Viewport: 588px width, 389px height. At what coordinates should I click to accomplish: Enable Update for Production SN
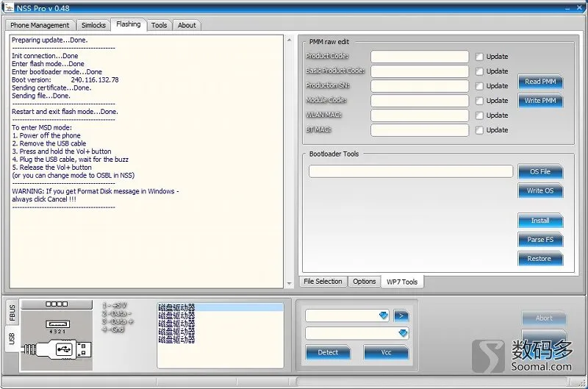tap(479, 86)
